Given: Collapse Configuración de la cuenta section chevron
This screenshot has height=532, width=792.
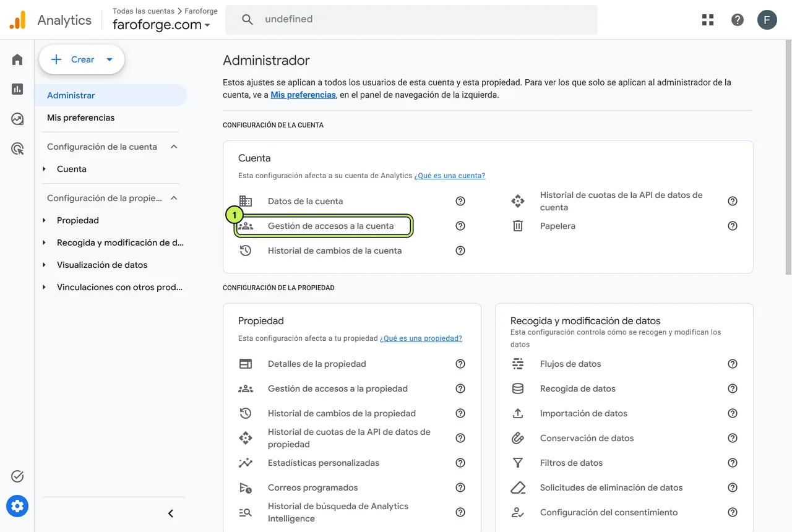Looking at the screenshot, I should click(174, 147).
